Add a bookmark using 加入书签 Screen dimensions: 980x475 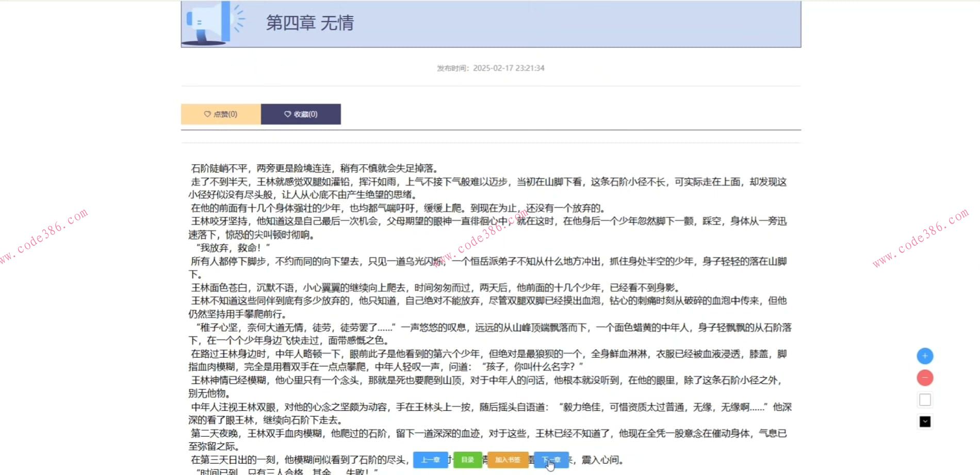click(x=508, y=460)
